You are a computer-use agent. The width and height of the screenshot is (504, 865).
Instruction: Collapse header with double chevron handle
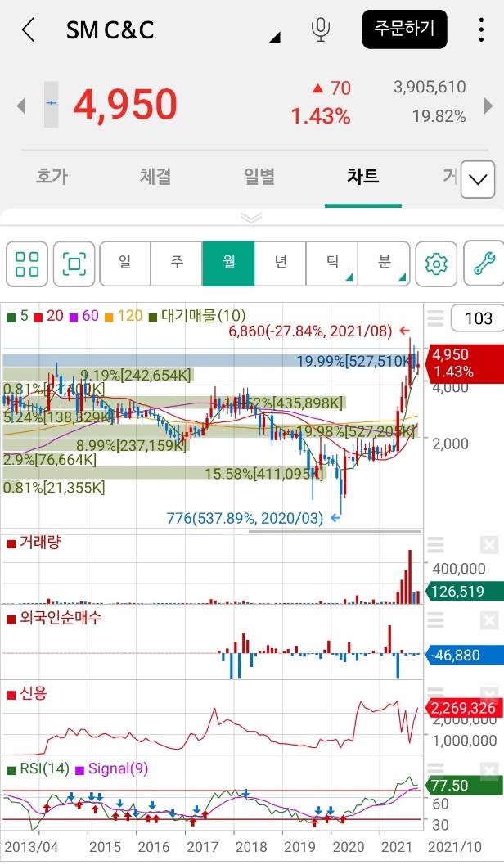[x=251, y=218]
